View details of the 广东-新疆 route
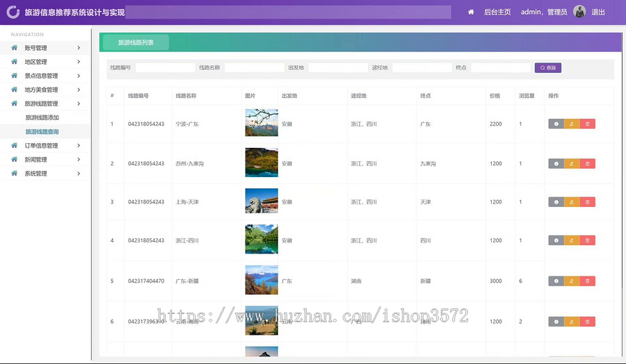This screenshot has height=364, width=626. (x=556, y=281)
